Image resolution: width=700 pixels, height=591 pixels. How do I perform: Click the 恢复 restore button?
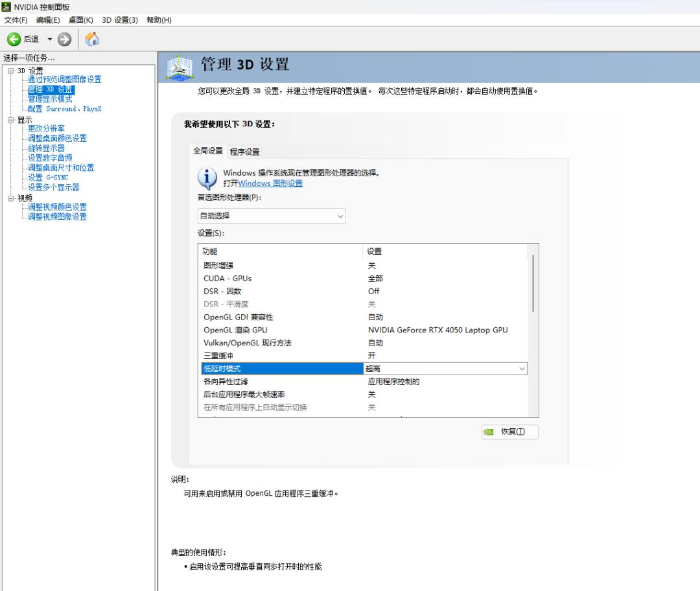(x=510, y=432)
